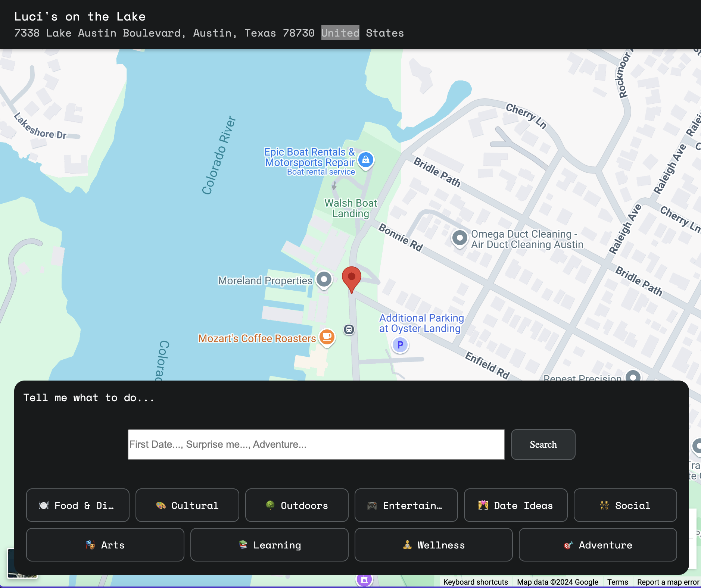Screen dimensions: 701x588
Task: Open Epic Boat Rentals shopping marker
Action: [x=366, y=160]
